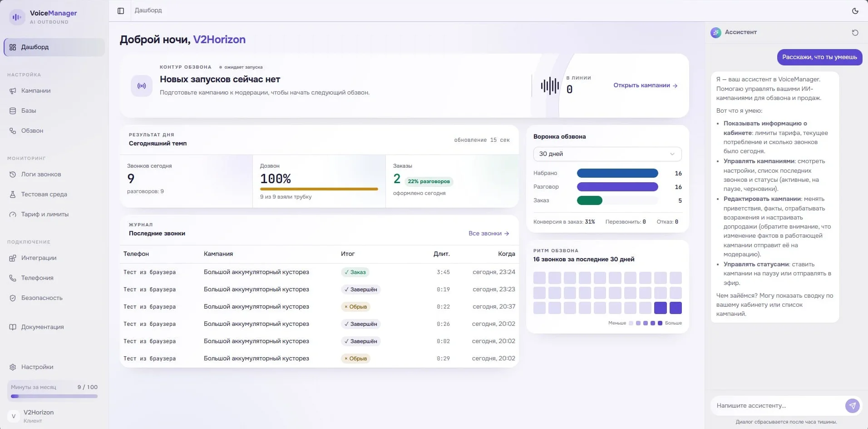Click the Обзвон phone icon

pos(13,131)
